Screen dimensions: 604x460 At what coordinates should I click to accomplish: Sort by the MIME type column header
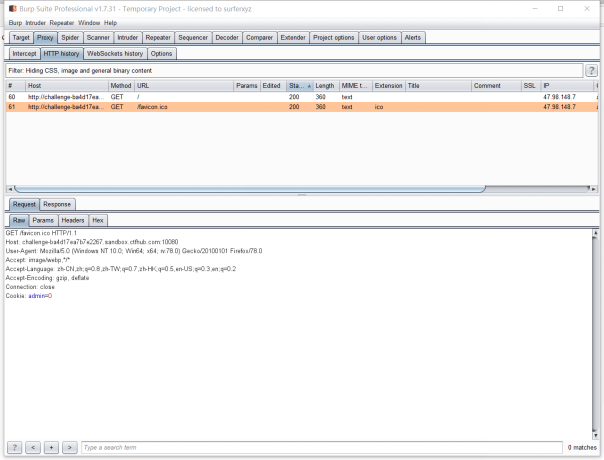point(355,86)
